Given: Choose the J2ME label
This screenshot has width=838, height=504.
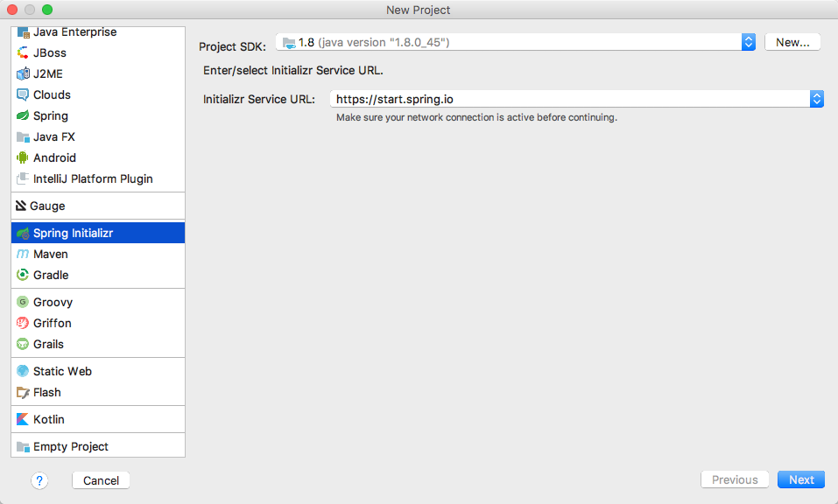Looking at the screenshot, I should [x=48, y=73].
